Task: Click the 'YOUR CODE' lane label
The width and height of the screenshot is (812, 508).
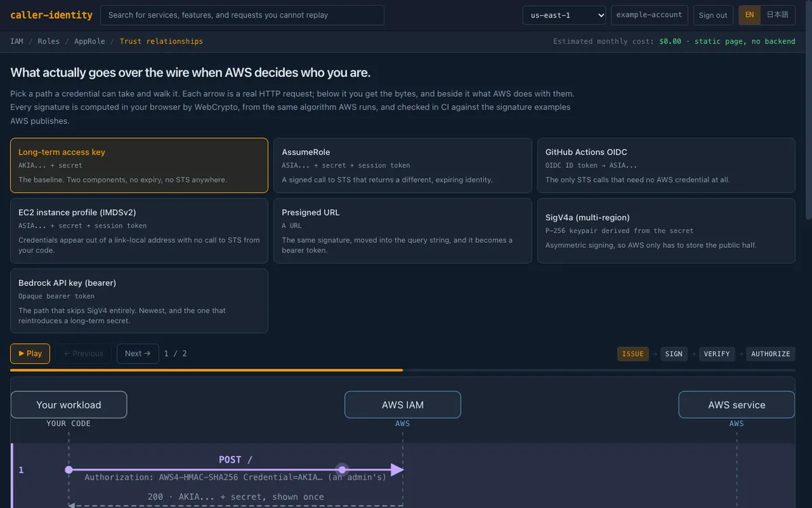Action: [x=68, y=423]
